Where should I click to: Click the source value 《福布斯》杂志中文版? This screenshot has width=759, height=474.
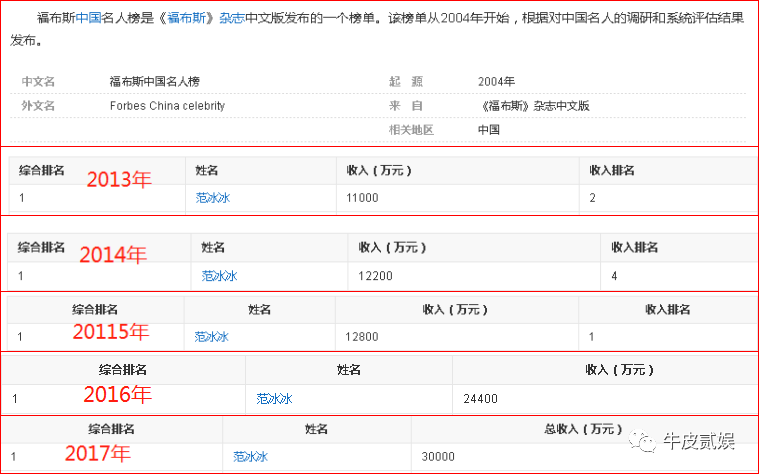click(533, 106)
